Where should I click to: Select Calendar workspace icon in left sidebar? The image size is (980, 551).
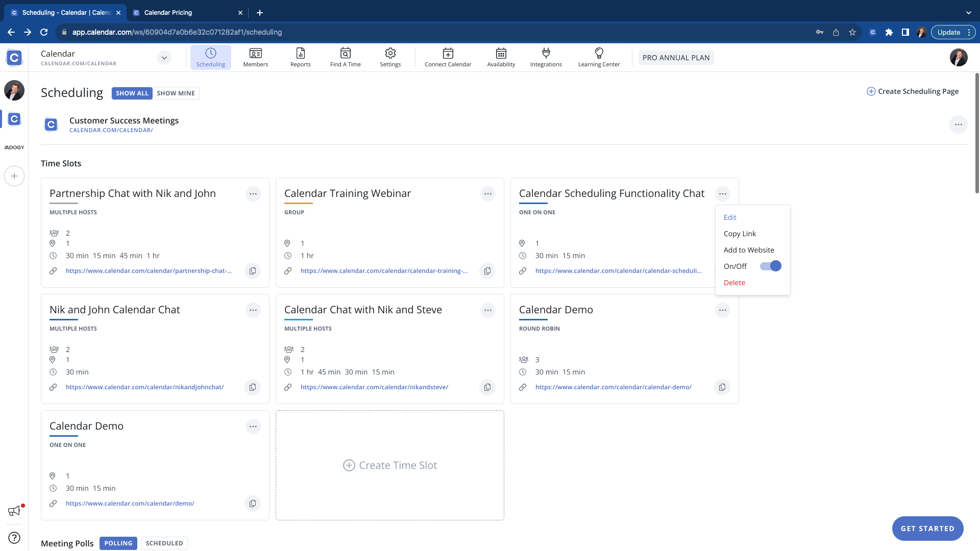click(x=14, y=119)
